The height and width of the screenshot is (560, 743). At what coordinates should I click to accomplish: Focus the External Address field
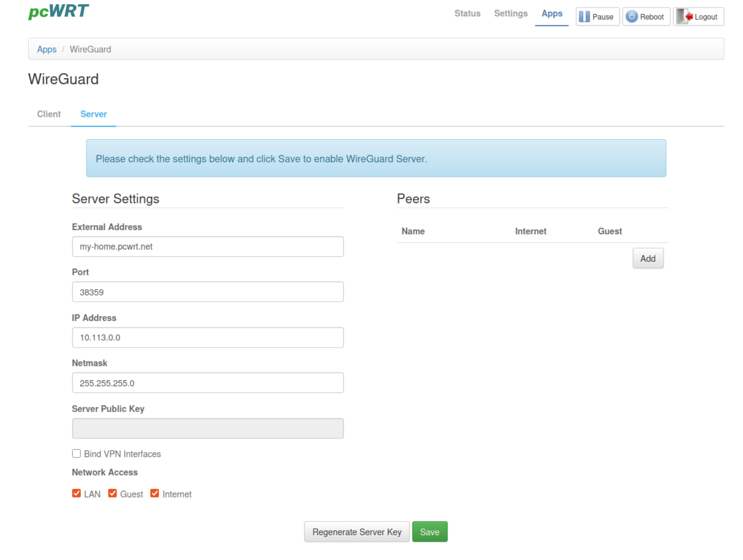[208, 247]
